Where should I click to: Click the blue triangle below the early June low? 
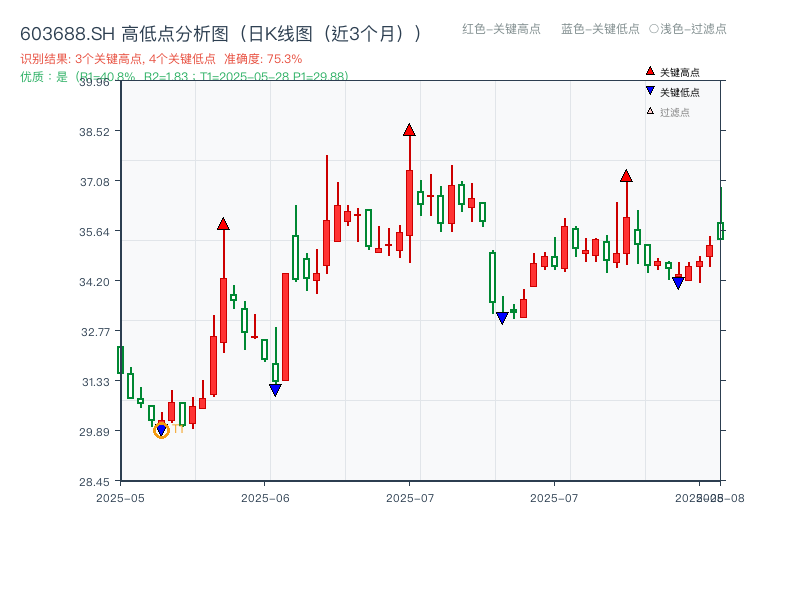(x=277, y=389)
